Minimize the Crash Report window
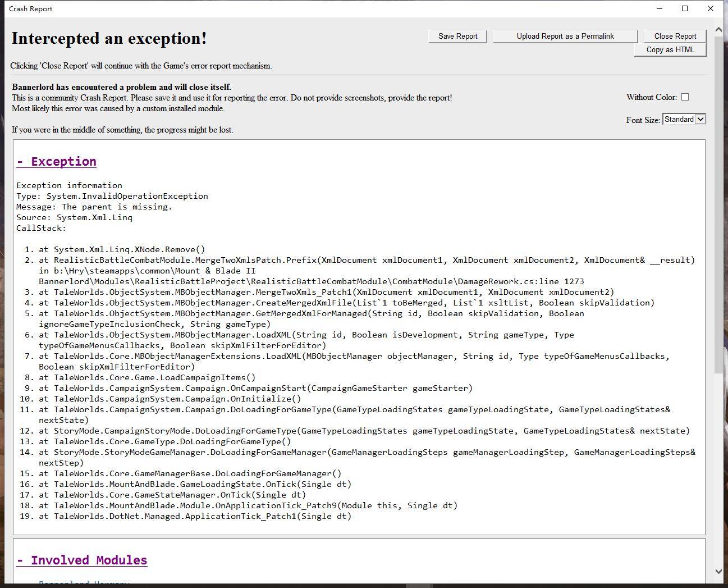This screenshot has height=588, width=728. [660, 8]
